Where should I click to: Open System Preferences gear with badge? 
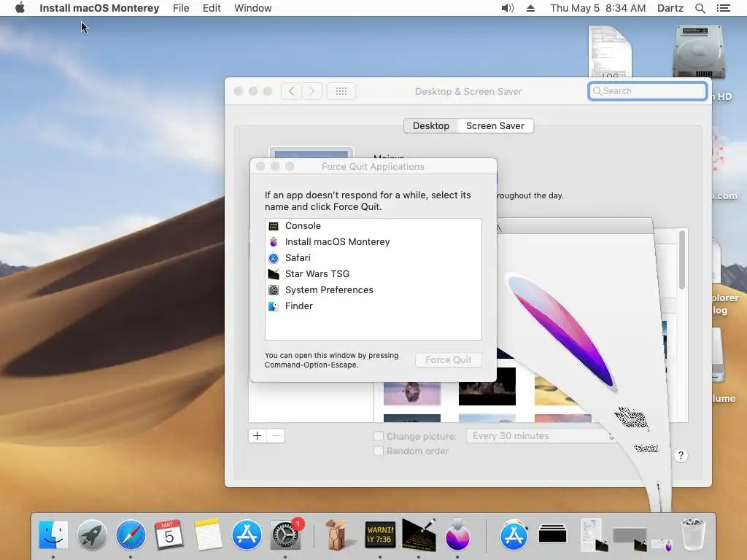click(x=286, y=534)
